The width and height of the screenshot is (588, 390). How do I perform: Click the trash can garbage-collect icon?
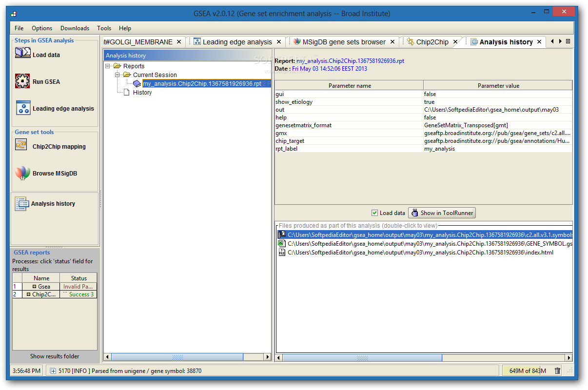(557, 371)
